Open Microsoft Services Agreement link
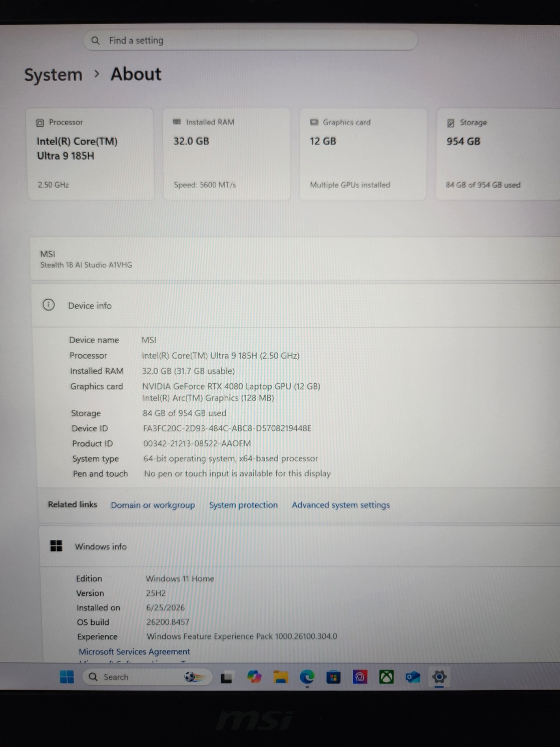Viewport: 560px width, 747px height. tap(134, 651)
